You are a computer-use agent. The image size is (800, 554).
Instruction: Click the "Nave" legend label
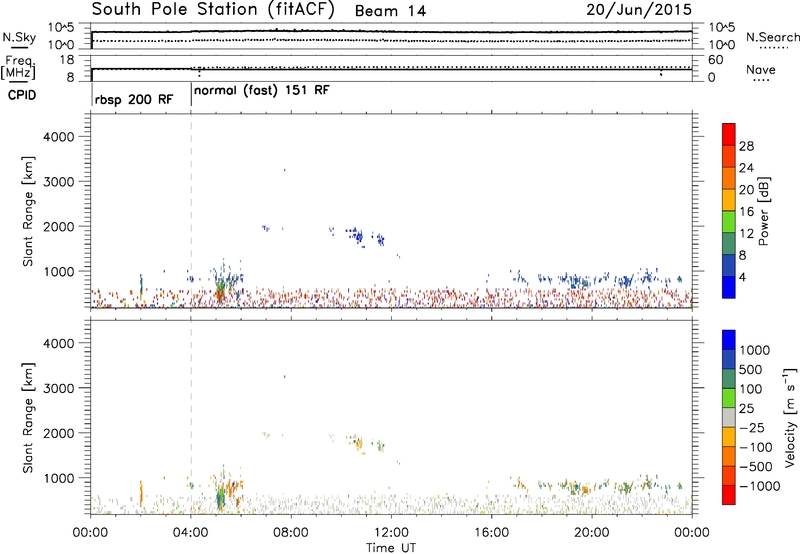pyautogui.click(x=761, y=69)
